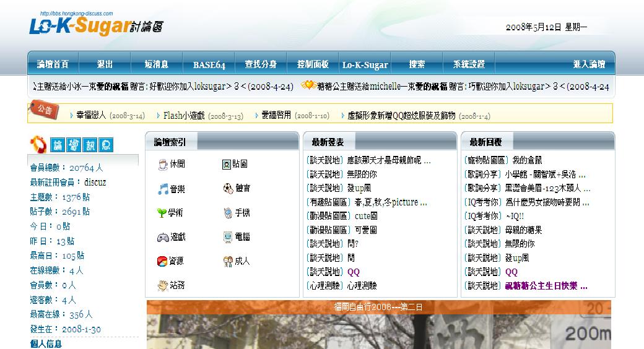644x349 pixels.
Task: Click 會員總數: 20764 人 statistic
Action: 66,168
